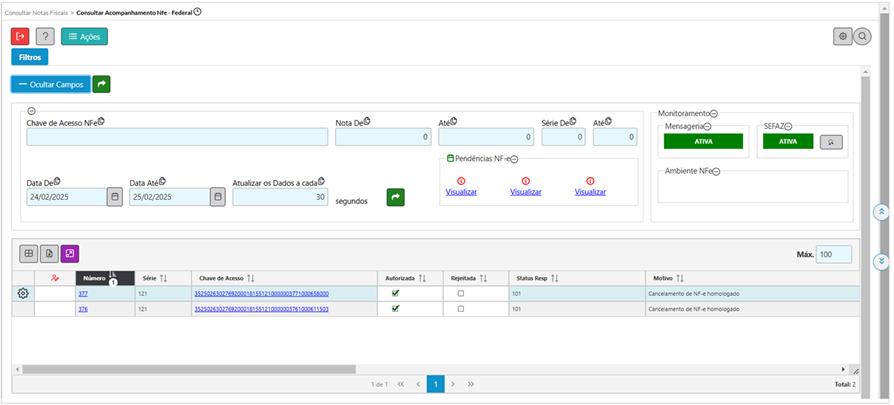
Task: Click the magnifier search icon at top right
Action: [x=864, y=36]
